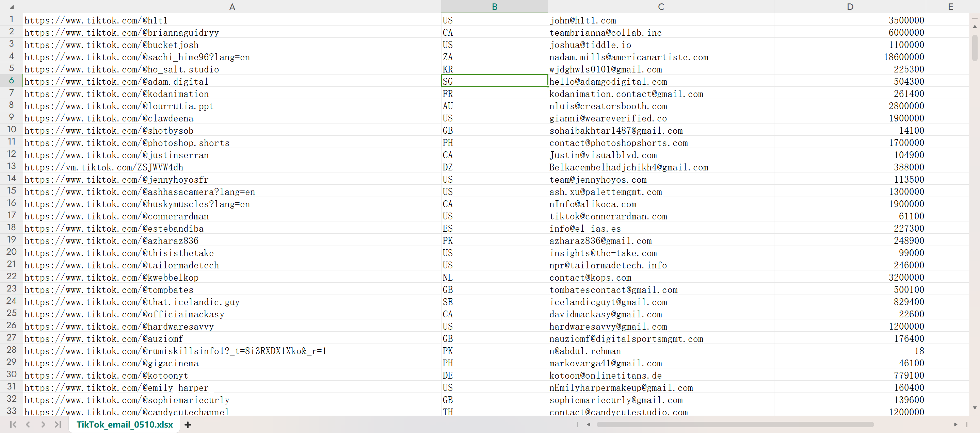Select cell davidmackasy@gmail.com

661,314
